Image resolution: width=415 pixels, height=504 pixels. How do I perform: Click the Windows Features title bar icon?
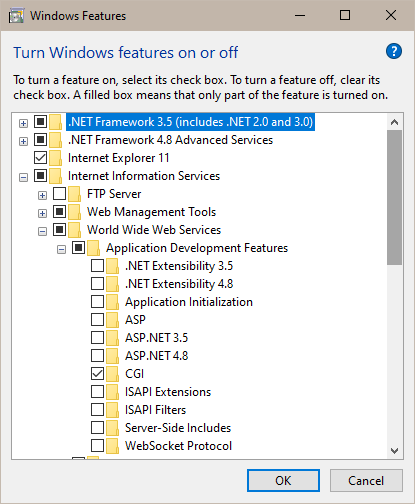tap(16, 16)
